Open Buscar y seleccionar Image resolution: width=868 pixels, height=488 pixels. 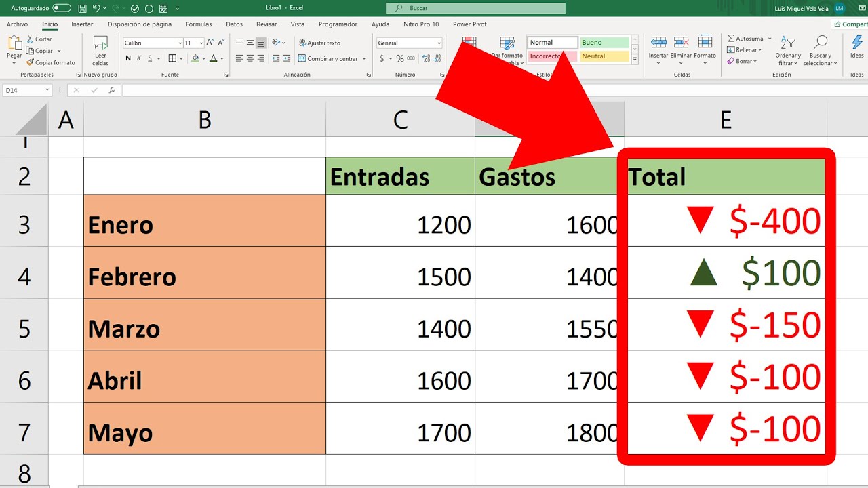click(x=821, y=50)
